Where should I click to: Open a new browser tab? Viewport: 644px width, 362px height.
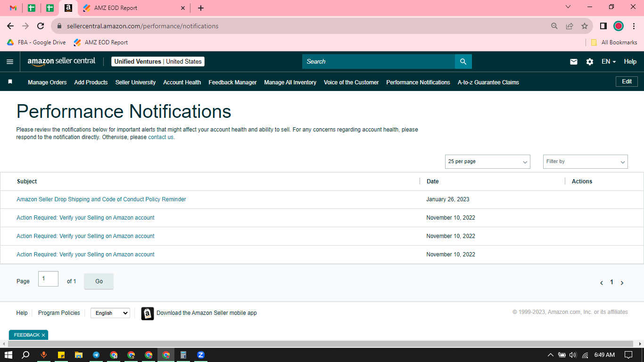click(201, 8)
